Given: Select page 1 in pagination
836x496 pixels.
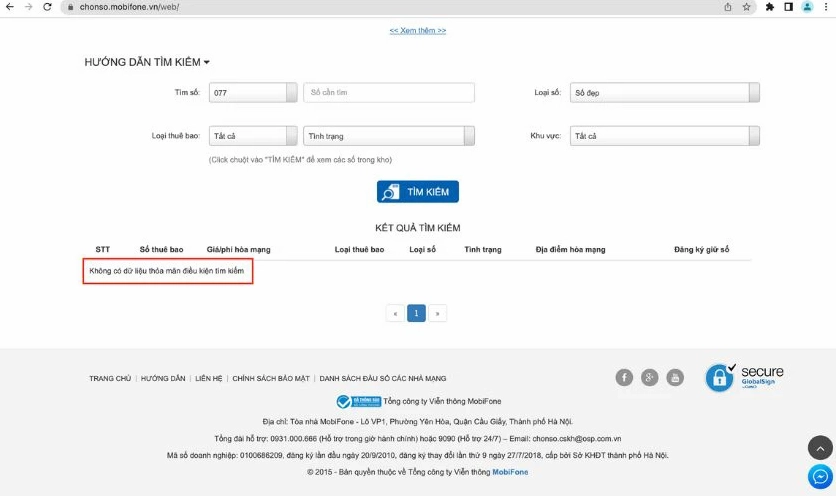Looking at the screenshot, I should coord(416,313).
